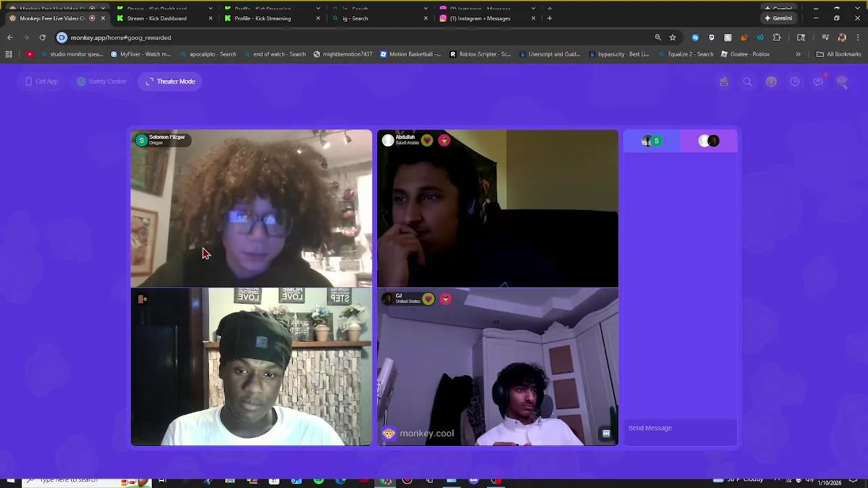Open a new browser tab
868x488 pixels.
549,18
